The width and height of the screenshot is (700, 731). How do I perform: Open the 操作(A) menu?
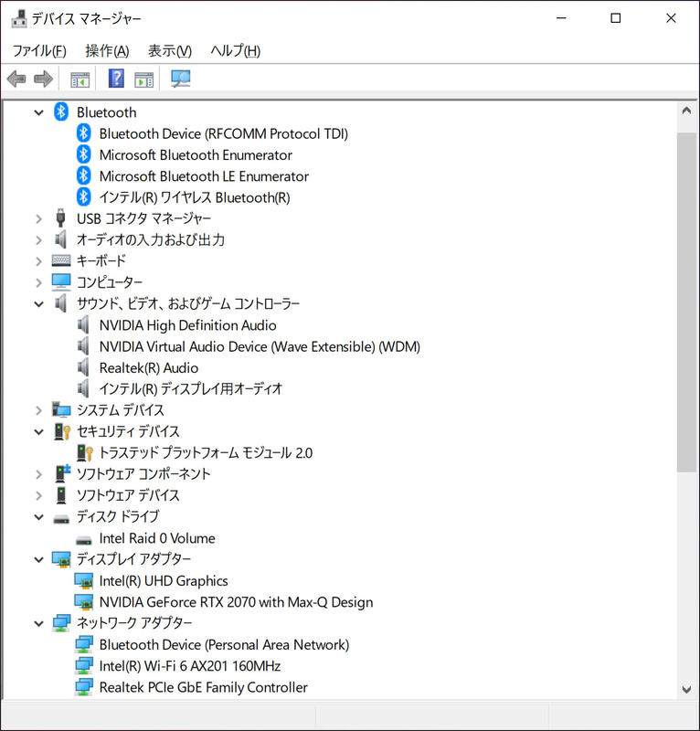[x=107, y=50]
